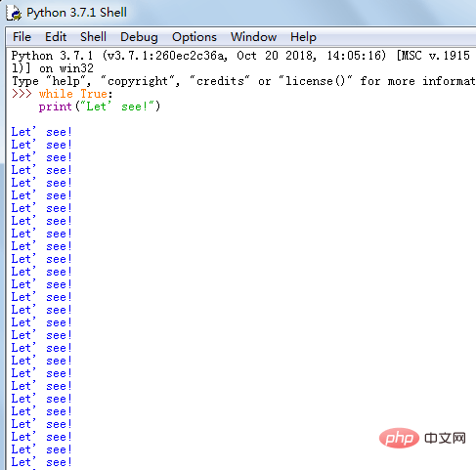Open the Debug menu

click(139, 37)
